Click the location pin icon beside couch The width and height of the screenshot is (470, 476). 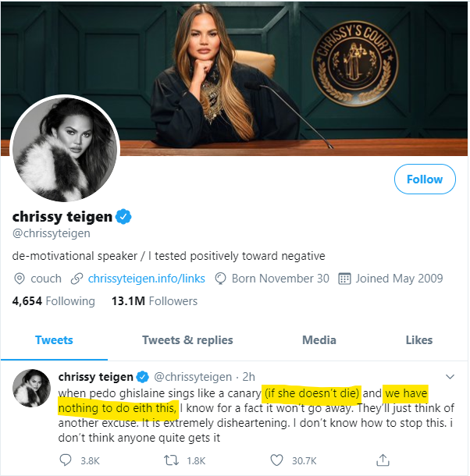(20, 279)
